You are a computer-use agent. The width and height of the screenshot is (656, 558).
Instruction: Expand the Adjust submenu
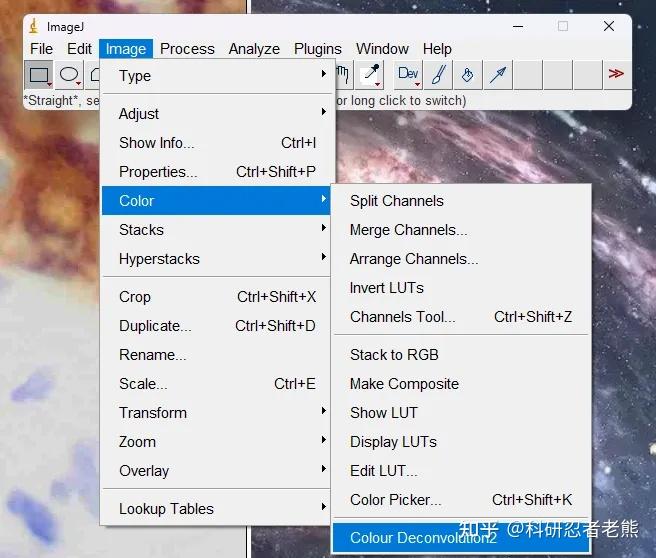click(216, 113)
